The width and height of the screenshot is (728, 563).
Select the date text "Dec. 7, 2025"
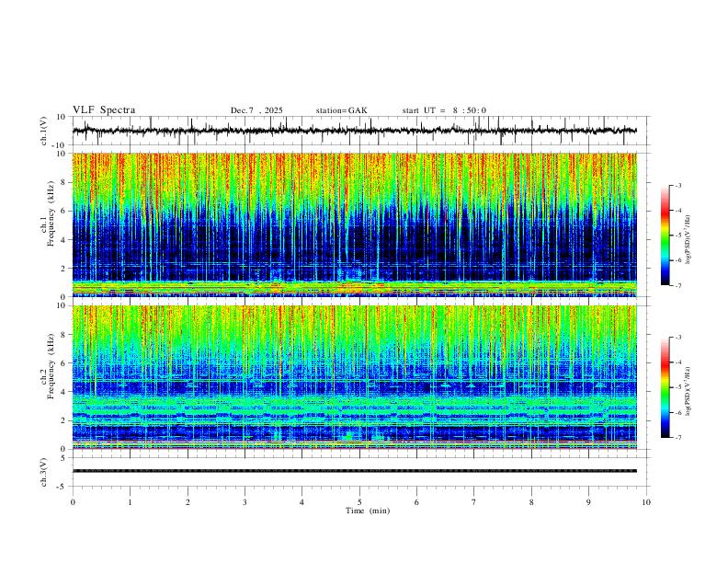(256, 110)
